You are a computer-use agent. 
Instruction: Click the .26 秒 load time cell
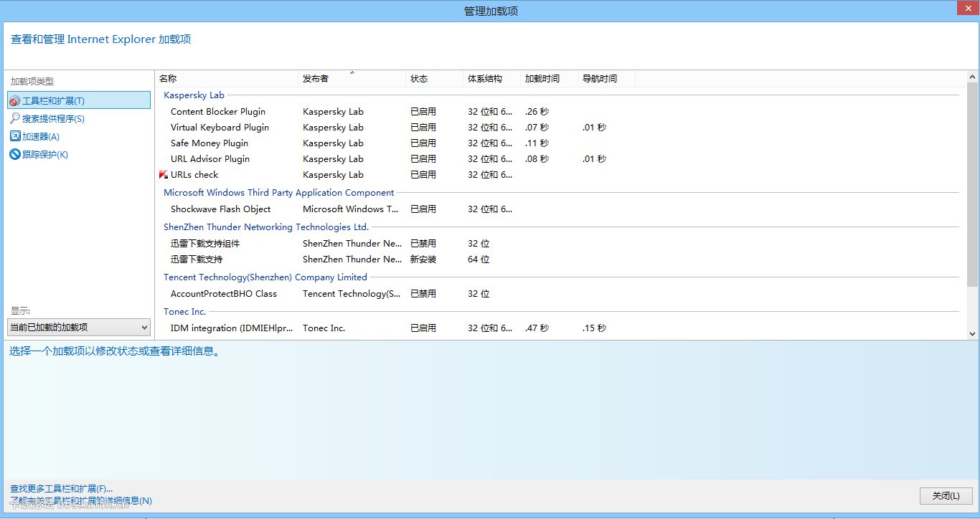tap(537, 111)
